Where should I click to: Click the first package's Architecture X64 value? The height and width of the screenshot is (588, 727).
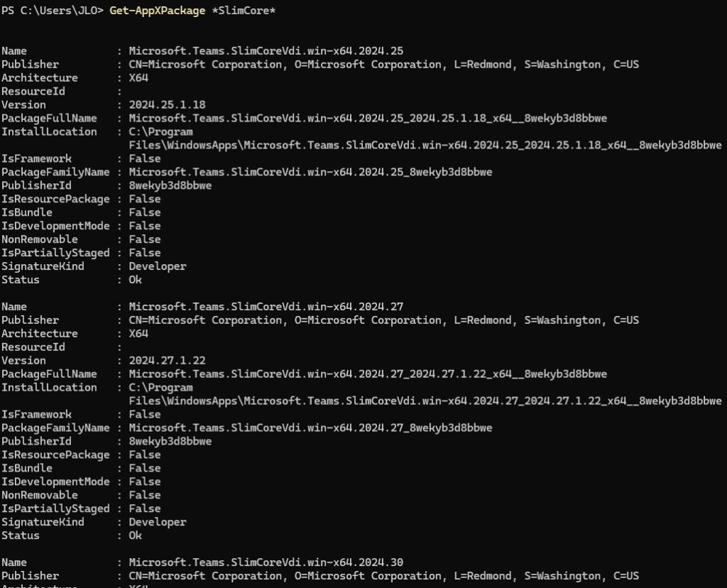click(x=138, y=78)
